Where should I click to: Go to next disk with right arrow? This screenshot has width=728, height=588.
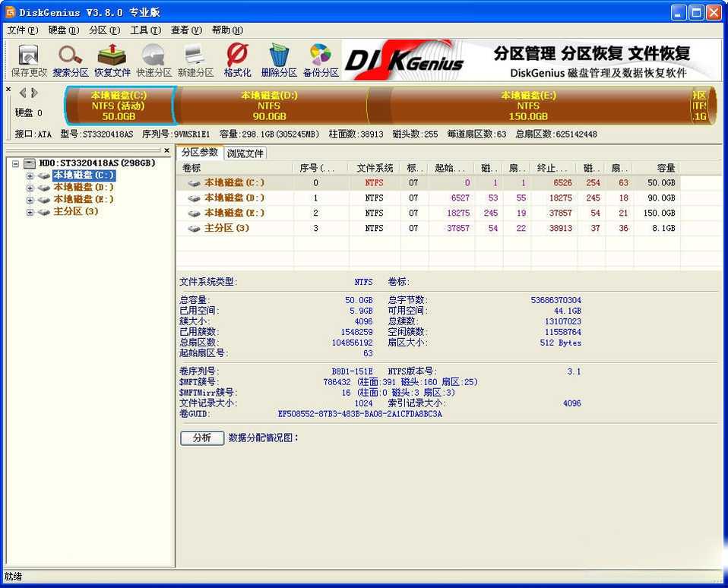34,93
